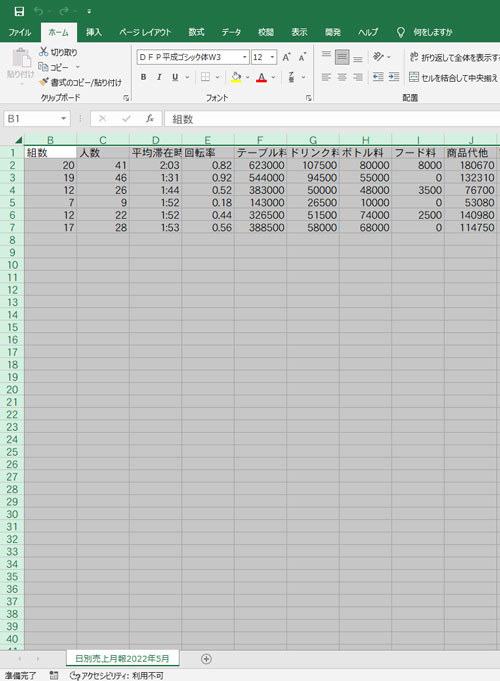Click the macro recording icon in status bar
The height and width of the screenshot is (681, 500).
54,675
